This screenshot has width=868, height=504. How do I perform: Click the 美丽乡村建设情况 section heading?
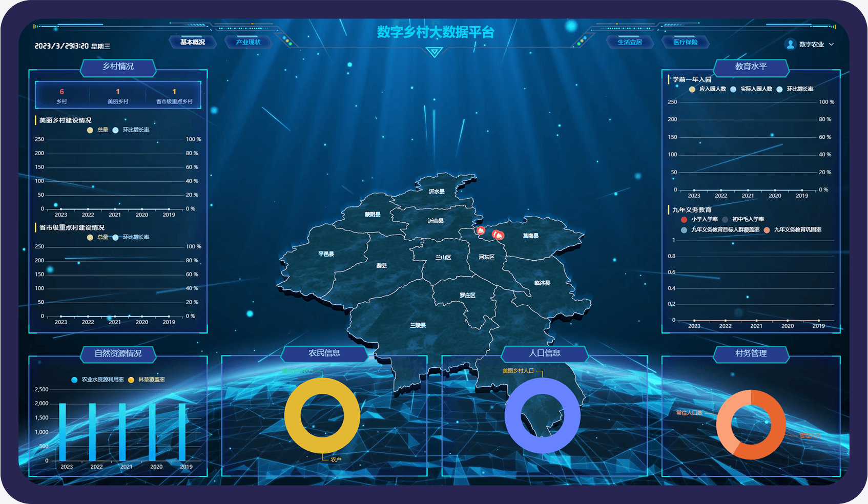(x=65, y=120)
